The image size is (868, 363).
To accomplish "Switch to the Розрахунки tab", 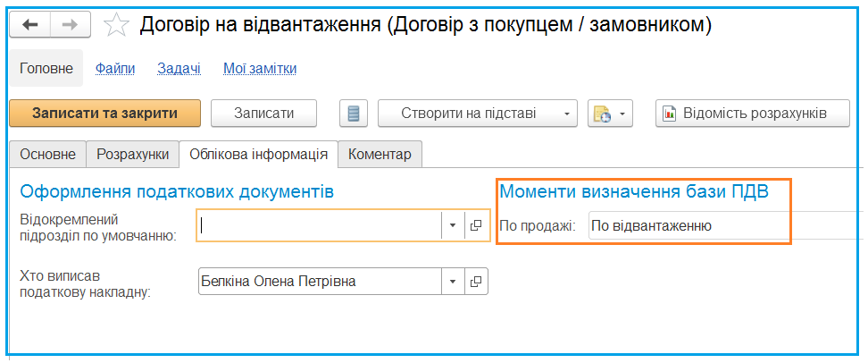I will pos(133,154).
